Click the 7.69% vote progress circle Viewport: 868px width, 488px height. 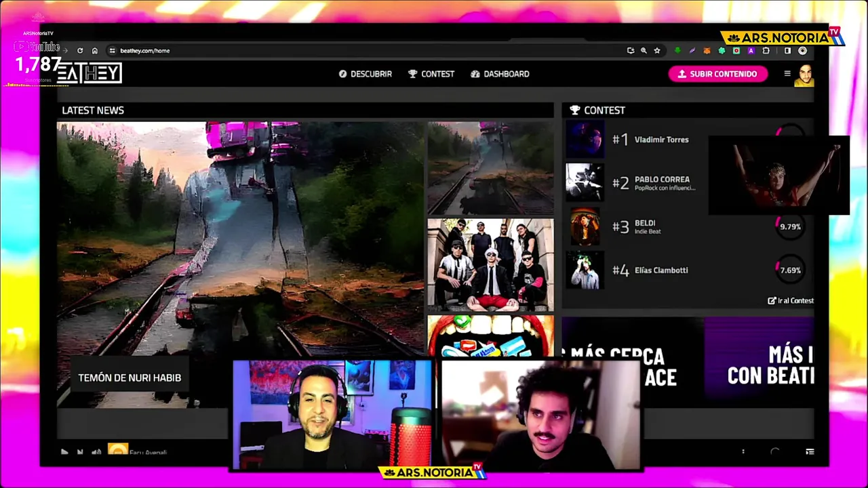(x=789, y=270)
